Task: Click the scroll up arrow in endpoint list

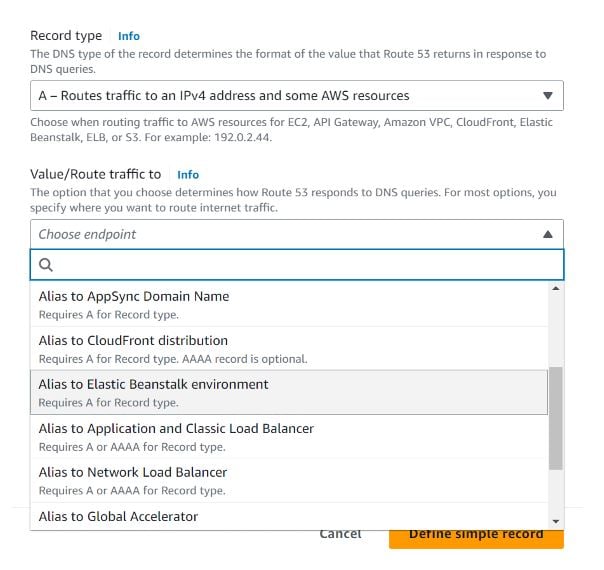Action: 556,289
